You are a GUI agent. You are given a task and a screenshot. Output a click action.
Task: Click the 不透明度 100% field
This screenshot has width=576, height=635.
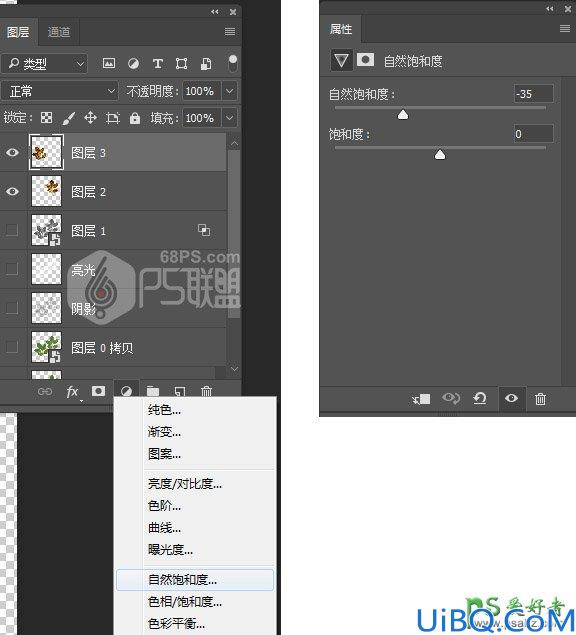(202, 91)
